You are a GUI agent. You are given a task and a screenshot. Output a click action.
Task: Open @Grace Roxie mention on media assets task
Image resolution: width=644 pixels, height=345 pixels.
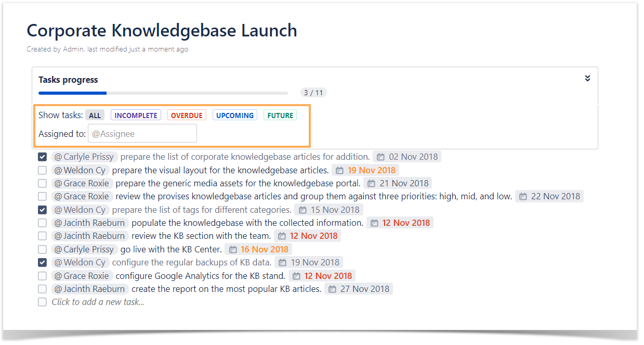click(x=82, y=183)
